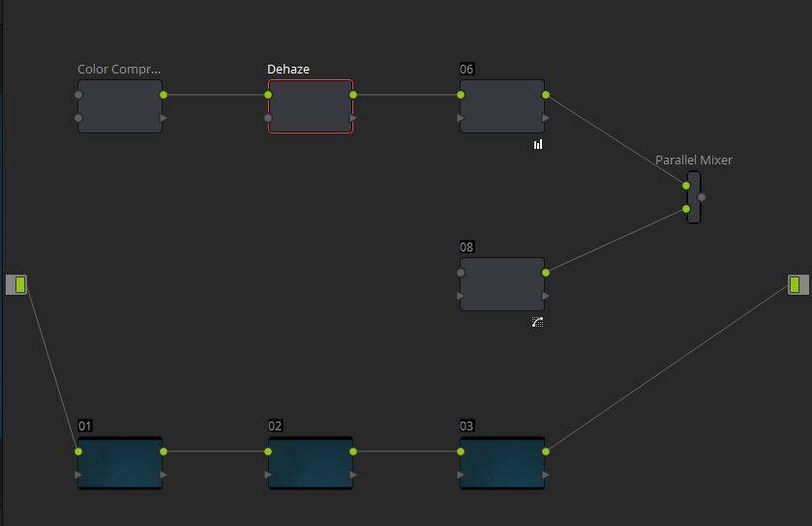Click the green output connector on right
812x526 pixels.
(798, 284)
